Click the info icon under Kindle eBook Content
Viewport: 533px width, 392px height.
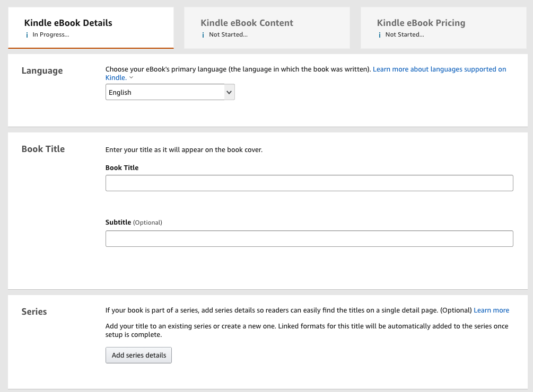[203, 35]
